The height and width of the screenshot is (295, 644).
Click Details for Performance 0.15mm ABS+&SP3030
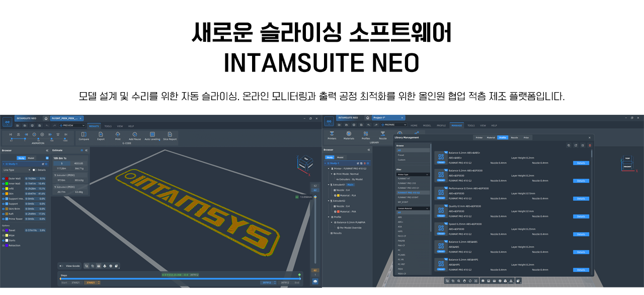pos(581,198)
